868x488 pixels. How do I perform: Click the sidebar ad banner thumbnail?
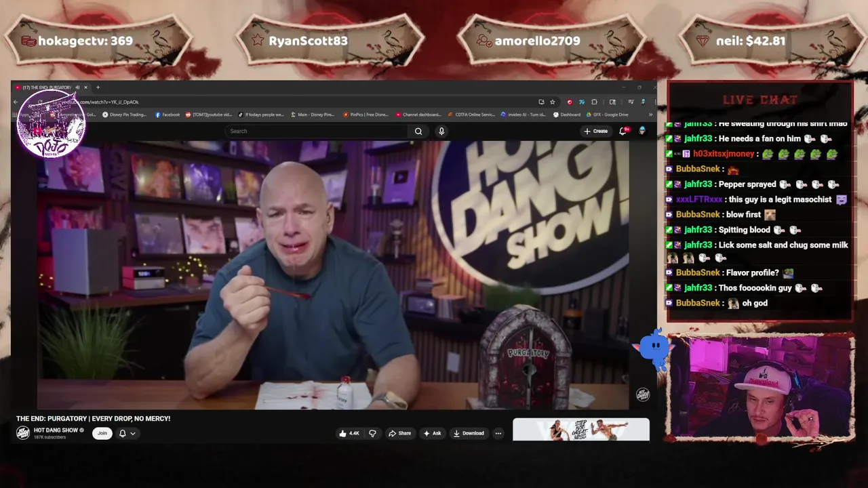[x=581, y=430]
